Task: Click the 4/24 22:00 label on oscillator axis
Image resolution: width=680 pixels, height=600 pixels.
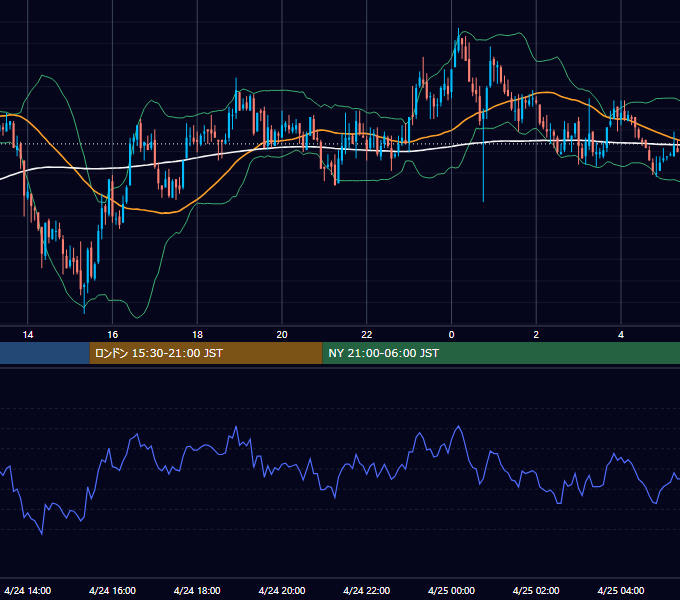Action: coord(367,590)
